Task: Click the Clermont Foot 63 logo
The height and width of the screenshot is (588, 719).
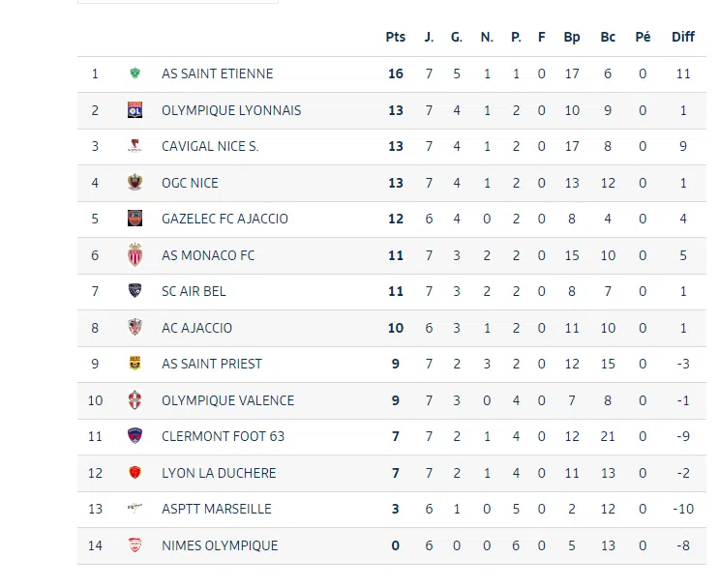Action: click(x=135, y=436)
